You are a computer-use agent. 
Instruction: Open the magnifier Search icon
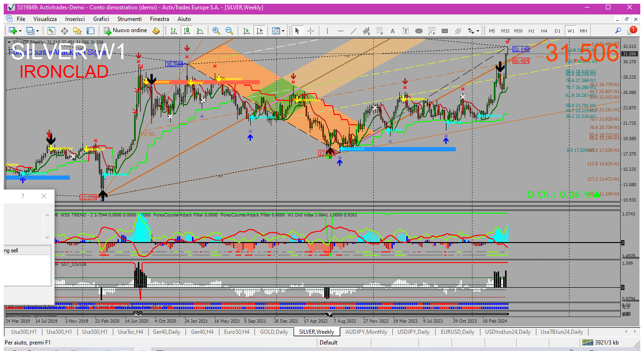(x=618, y=31)
